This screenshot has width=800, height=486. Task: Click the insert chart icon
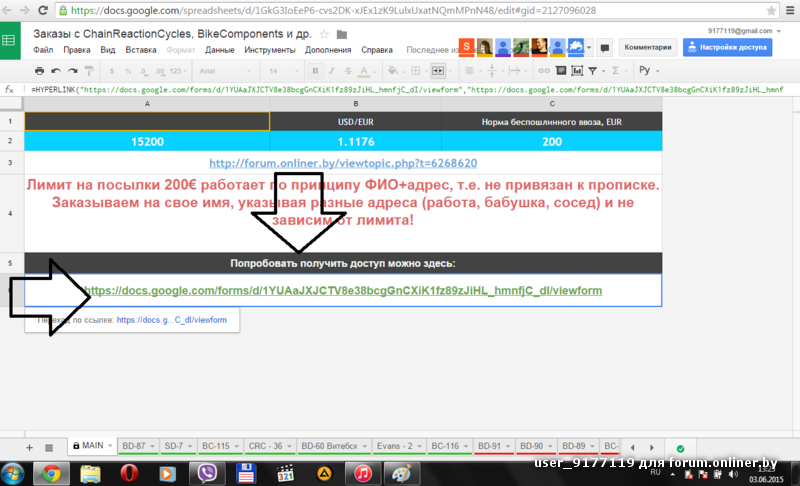point(577,71)
